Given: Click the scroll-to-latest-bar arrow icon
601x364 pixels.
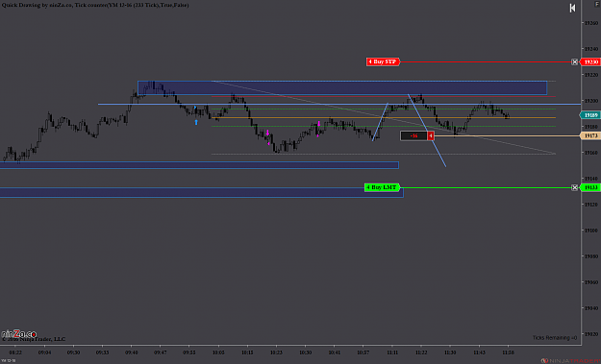Looking at the screenshot, I should tap(572, 8).
